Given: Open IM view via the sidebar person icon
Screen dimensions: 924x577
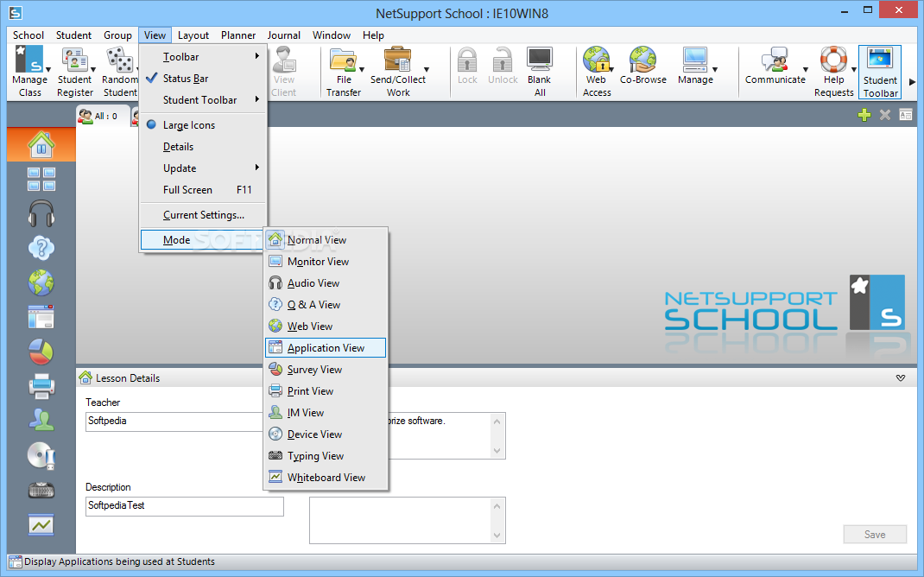Looking at the screenshot, I should tap(41, 421).
